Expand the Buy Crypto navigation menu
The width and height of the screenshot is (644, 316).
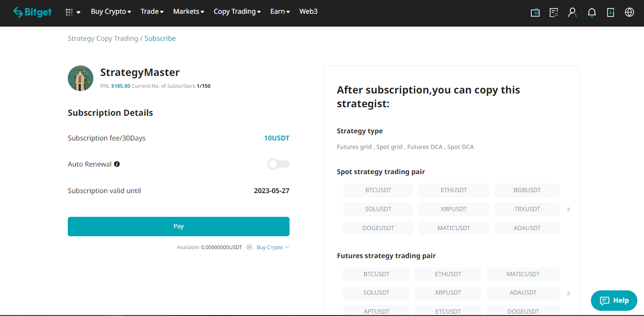(x=111, y=11)
